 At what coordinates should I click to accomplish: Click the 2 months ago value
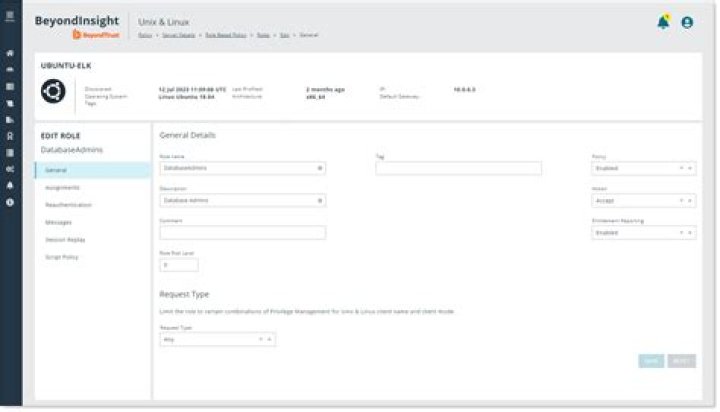325,90
